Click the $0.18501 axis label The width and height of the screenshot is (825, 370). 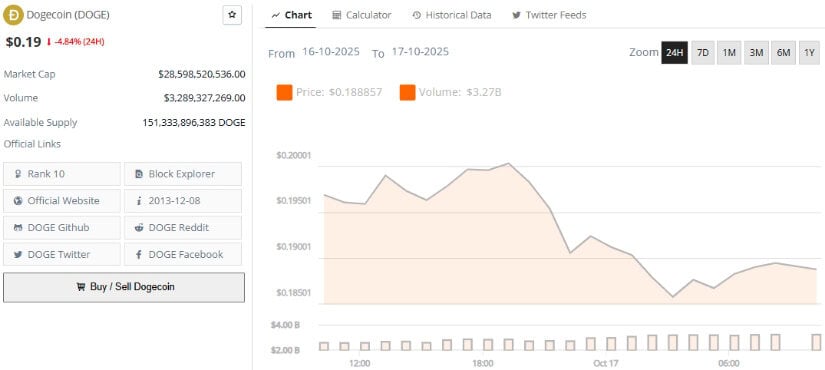pyautogui.click(x=294, y=292)
